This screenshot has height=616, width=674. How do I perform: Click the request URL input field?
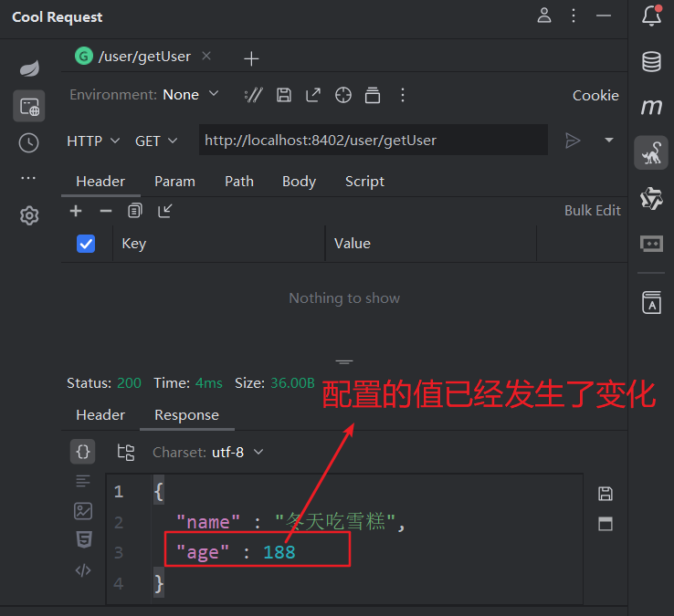(x=374, y=140)
